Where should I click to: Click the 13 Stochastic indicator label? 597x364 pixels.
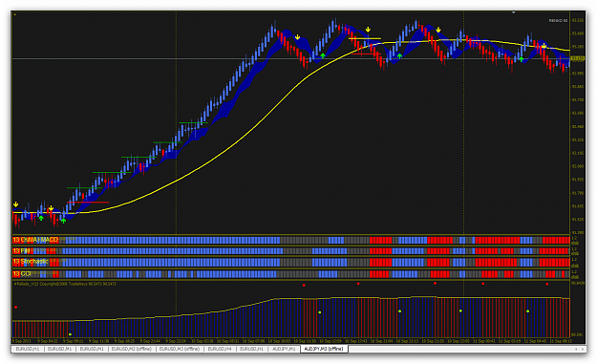(31, 262)
